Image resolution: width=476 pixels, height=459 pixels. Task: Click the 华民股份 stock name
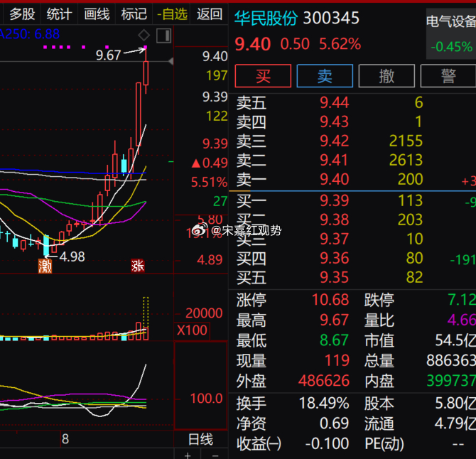(x=266, y=18)
